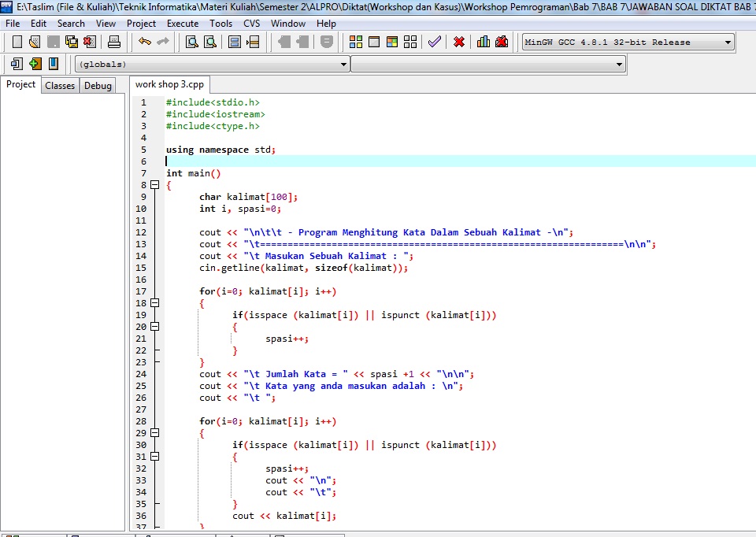The width and height of the screenshot is (756, 537).
Task: Create a new source file
Action: (x=17, y=42)
